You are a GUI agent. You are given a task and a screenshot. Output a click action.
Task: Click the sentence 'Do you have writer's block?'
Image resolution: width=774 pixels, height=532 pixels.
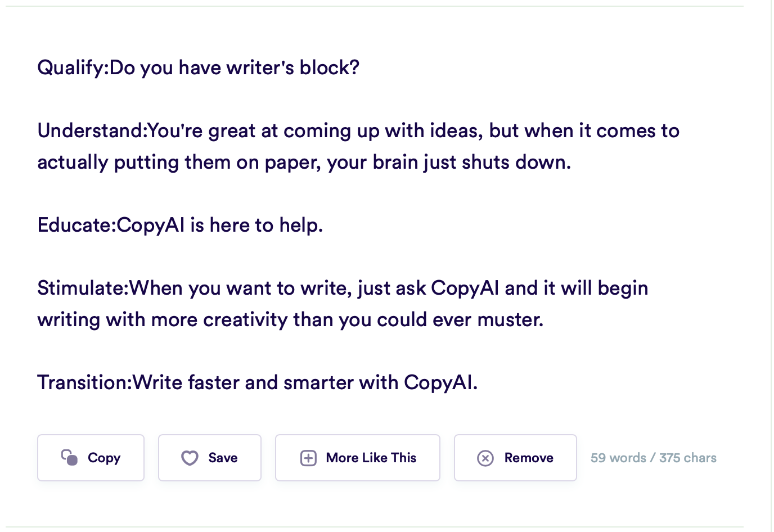235,68
